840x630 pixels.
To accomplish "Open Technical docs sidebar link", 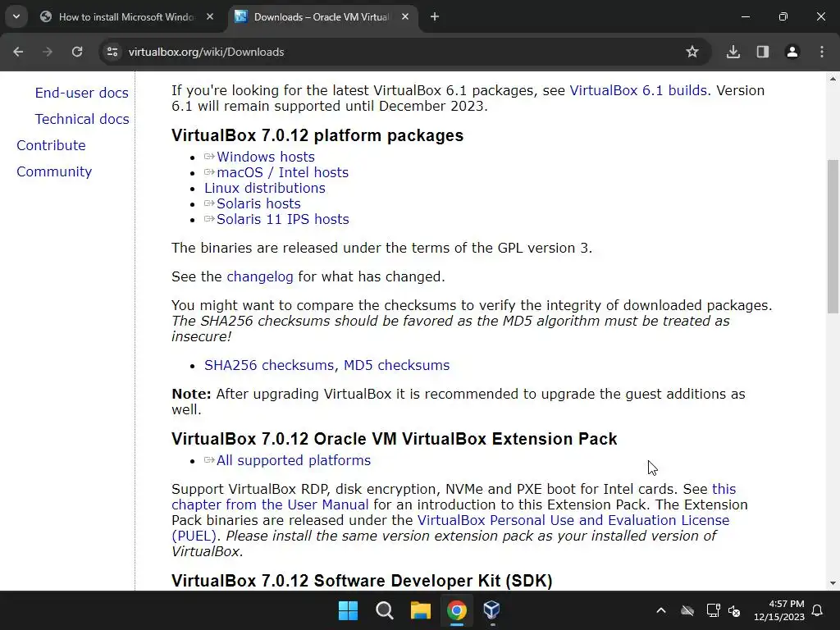I will [81, 119].
